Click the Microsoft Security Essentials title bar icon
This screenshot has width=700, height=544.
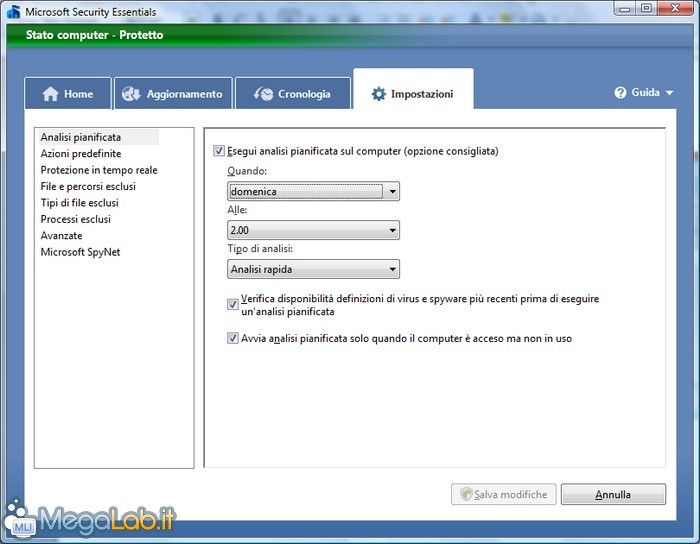[x=14, y=12]
